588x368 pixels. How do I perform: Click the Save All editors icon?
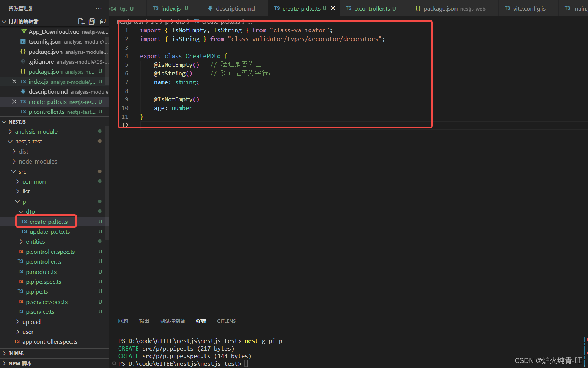92,22
